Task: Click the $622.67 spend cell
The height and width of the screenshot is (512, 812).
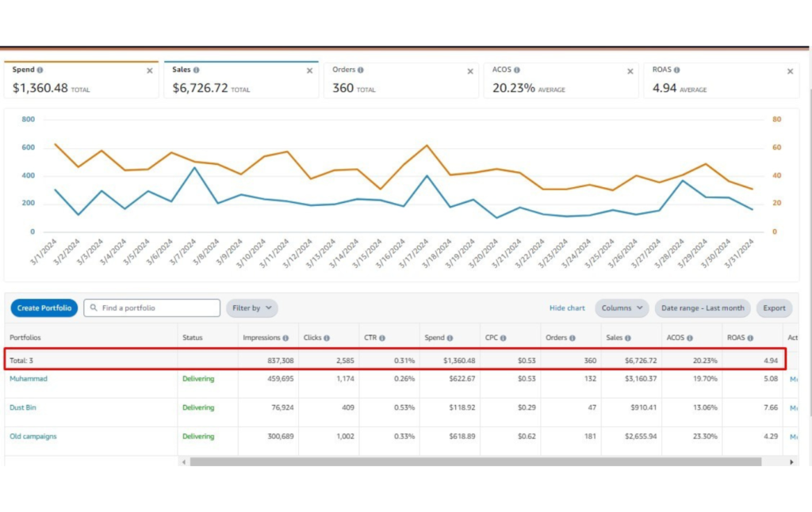Action: (462, 378)
